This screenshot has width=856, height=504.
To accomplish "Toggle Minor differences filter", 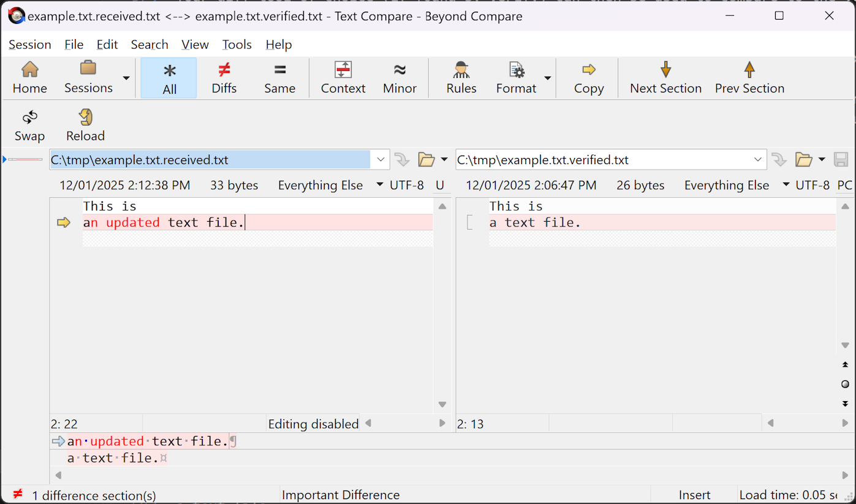I will pyautogui.click(x=400, y=78).
